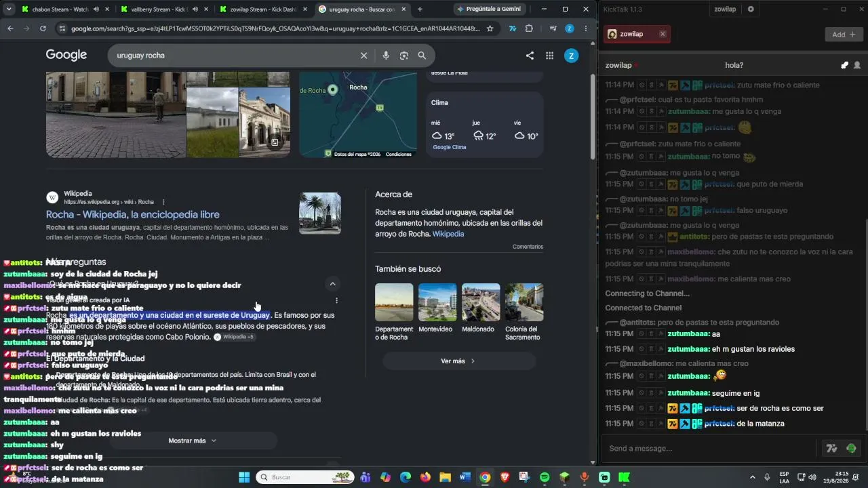Open Chrome profile avatar

pyautogui.click(x=570, y=28)
